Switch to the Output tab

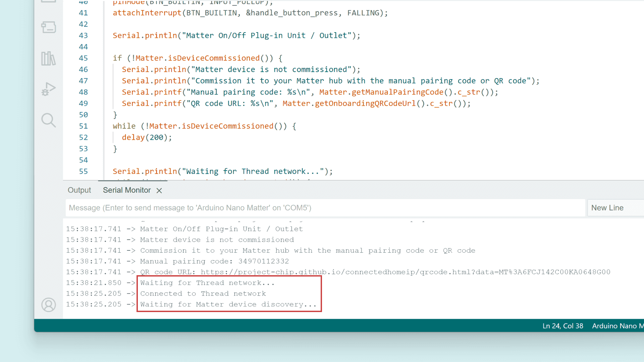coord(79,190)
